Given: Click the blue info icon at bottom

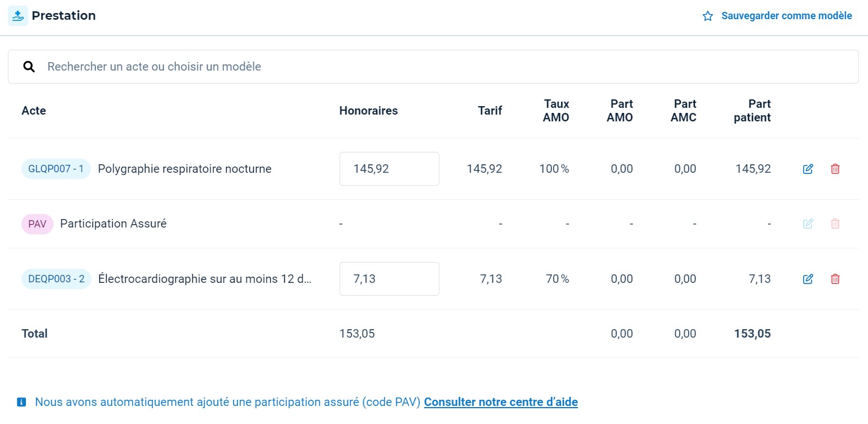Looking at the screenshot, I should tap(21, 402).
